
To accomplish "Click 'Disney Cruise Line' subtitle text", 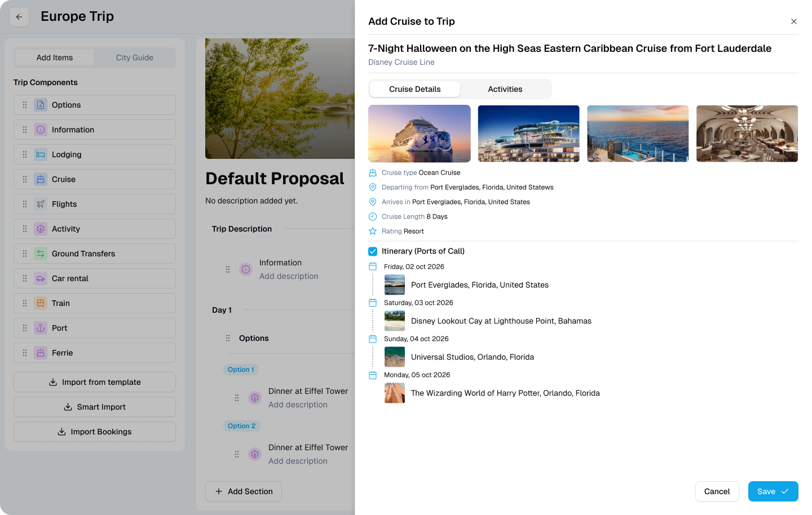I will (x=401, y=62).
